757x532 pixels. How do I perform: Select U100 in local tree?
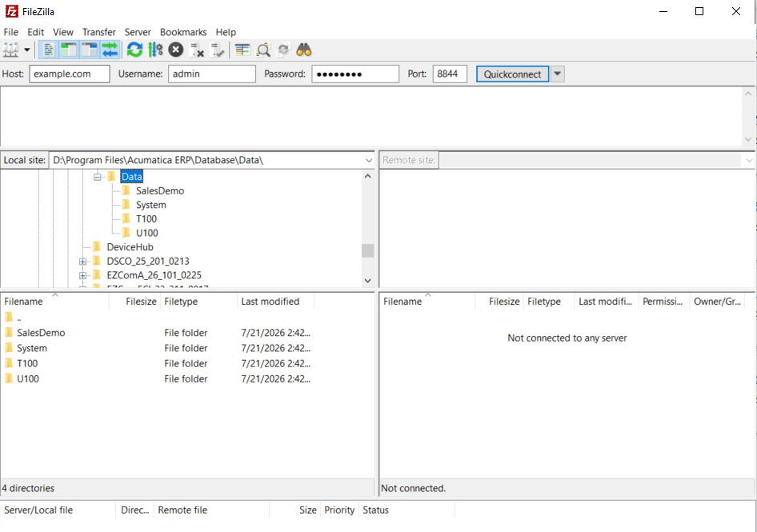pyautogui.click(x=146, y=233)
